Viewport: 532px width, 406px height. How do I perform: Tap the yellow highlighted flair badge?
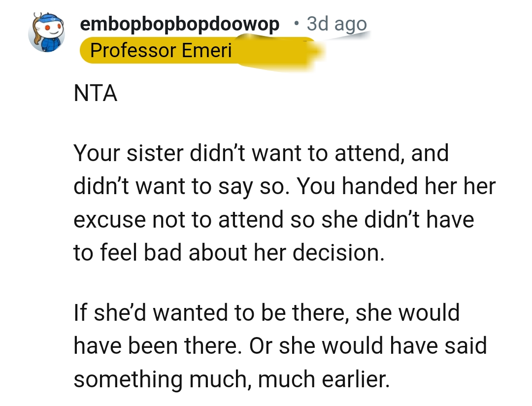[x=163, y=50]
